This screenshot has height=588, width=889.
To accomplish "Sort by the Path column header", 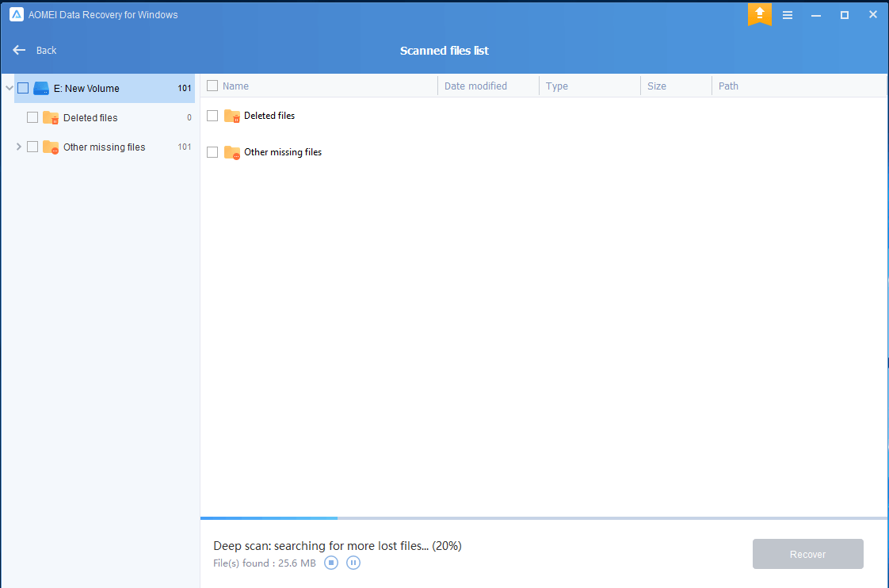I will (728, 86).
